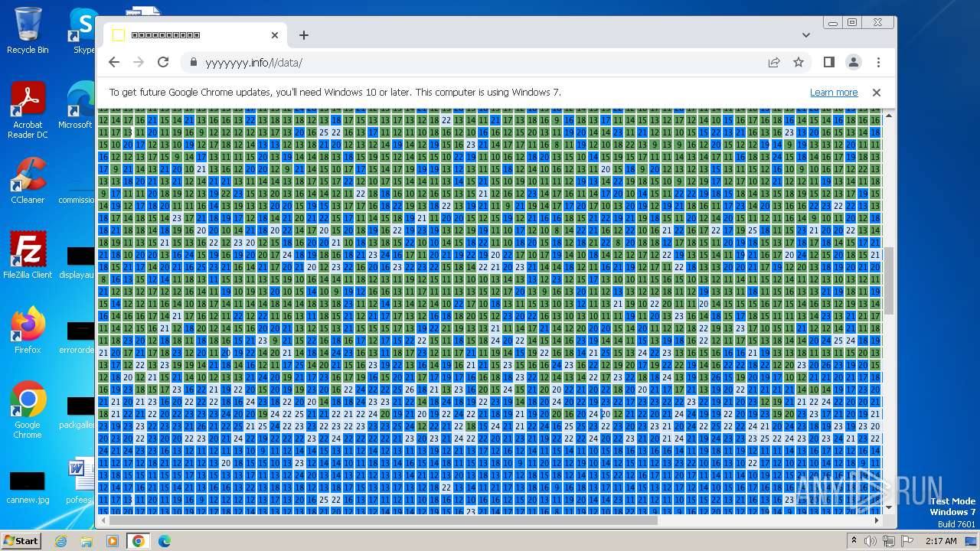Screen dimensions: 980x551
Task: Select the packgaller desktop file
Action: (x=78, y=412)
